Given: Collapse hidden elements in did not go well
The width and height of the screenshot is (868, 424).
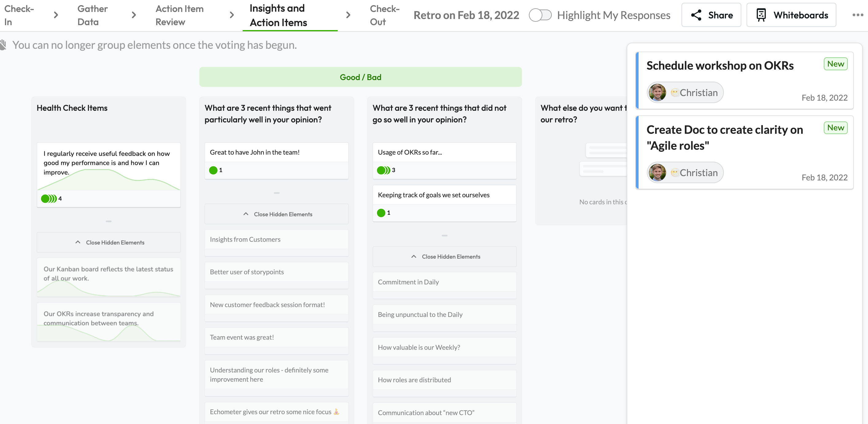Looking at the screenshot, I should 445,256.
